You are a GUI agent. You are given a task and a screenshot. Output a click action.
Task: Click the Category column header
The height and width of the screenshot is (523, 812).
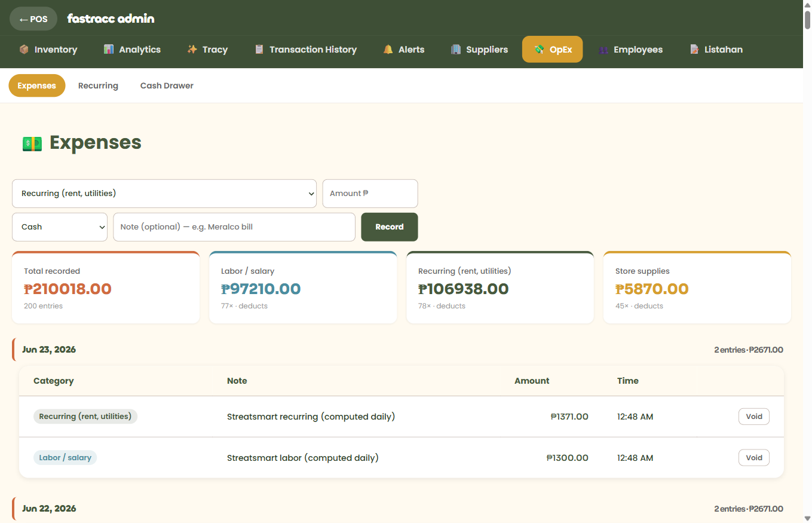pyautogui.click(x=54, y=381)
